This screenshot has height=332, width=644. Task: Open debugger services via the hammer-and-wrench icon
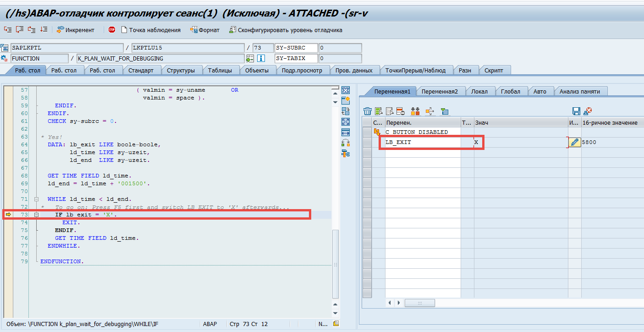[x=346, y=153]
